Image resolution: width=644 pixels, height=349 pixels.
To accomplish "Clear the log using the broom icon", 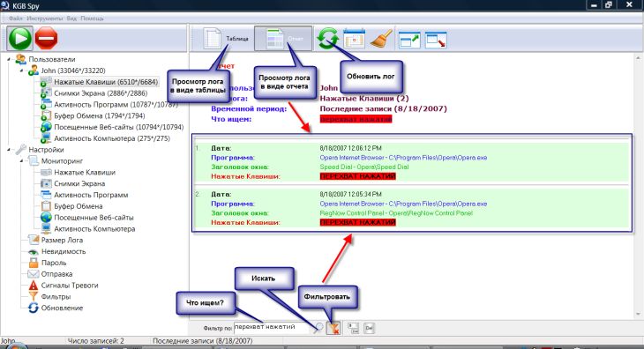I will point(381,39).
